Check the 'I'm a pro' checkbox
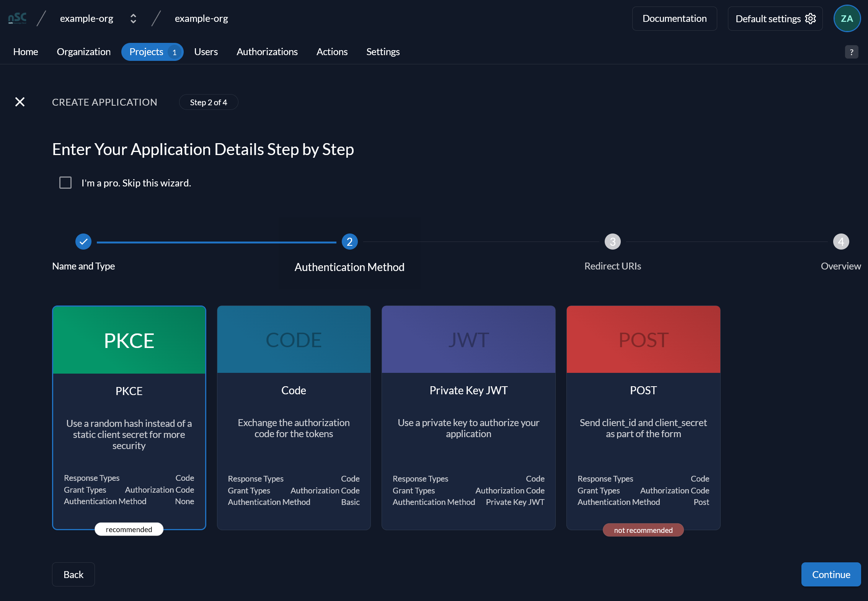 coord(65,183)
